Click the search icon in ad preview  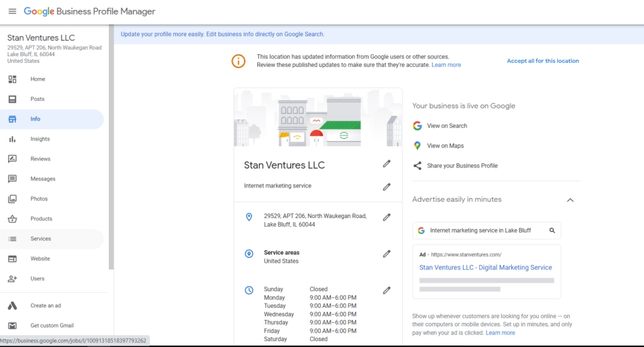tap(552, 230)
